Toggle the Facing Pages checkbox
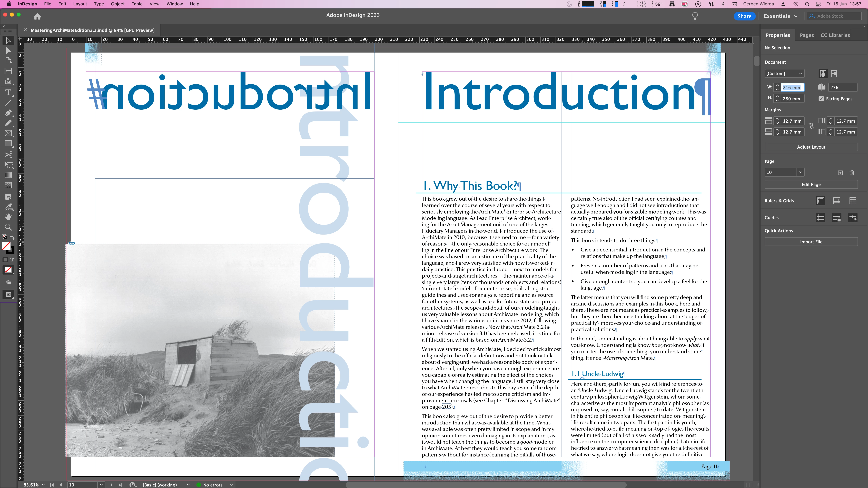 pyautogui.click(x=821, y=99)
